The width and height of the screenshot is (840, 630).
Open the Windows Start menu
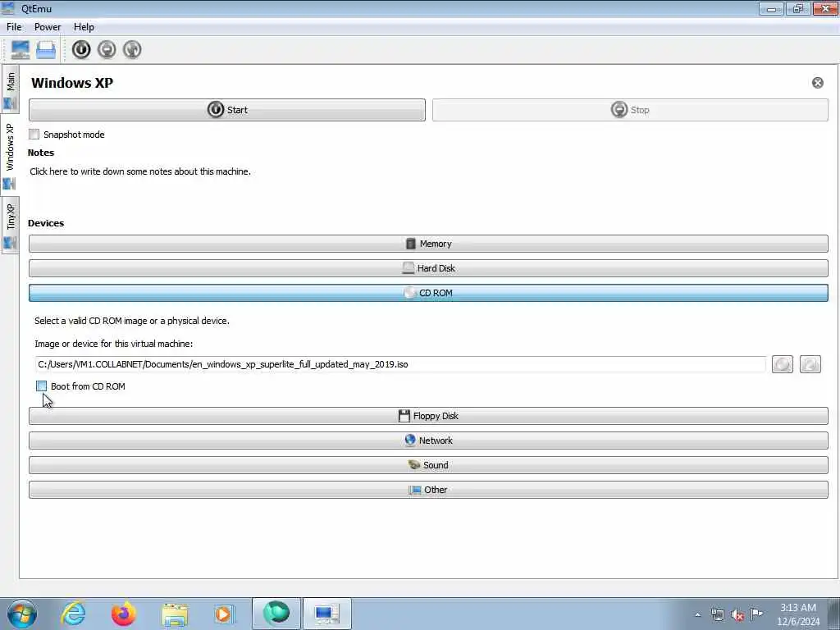(x=22, y=614)
